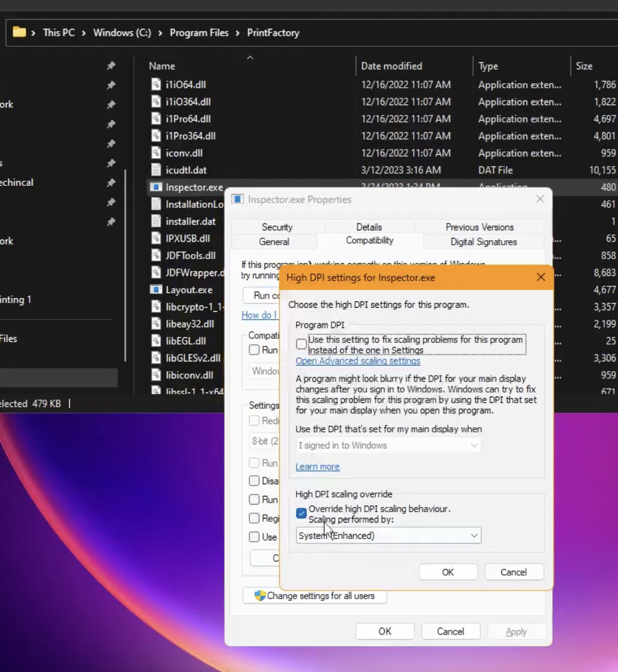
Task: Click PrintFactory in the address path
Action: click(x=273, y=32)
